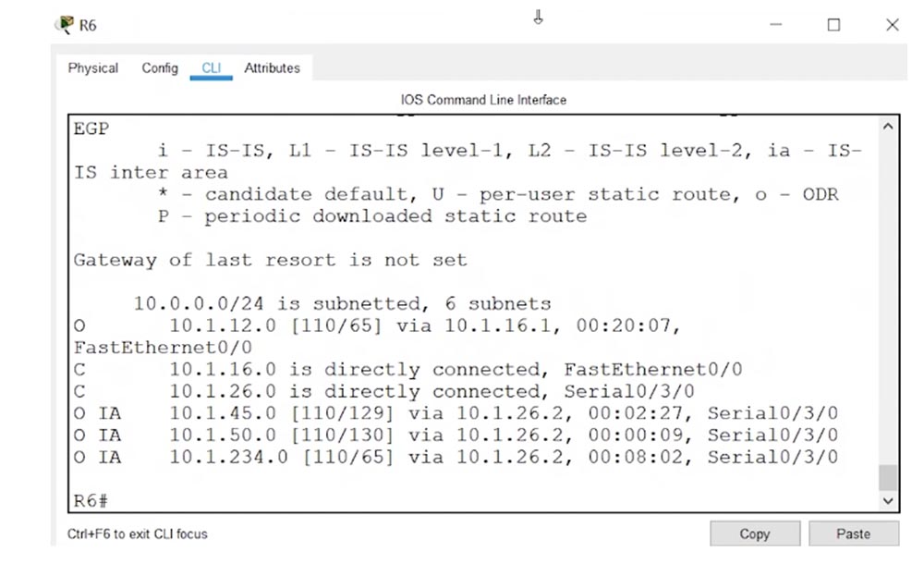Select the CLI tab

tap(212, 67)
